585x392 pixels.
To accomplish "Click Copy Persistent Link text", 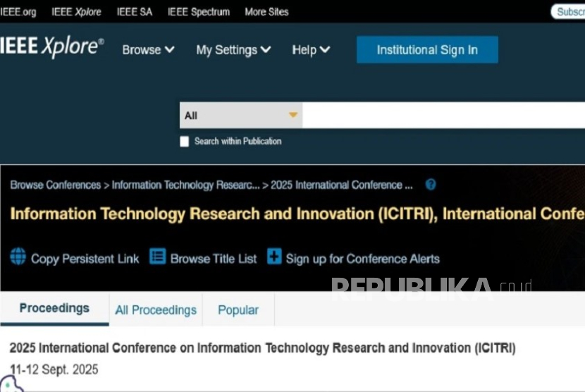I will coord(85,259).
